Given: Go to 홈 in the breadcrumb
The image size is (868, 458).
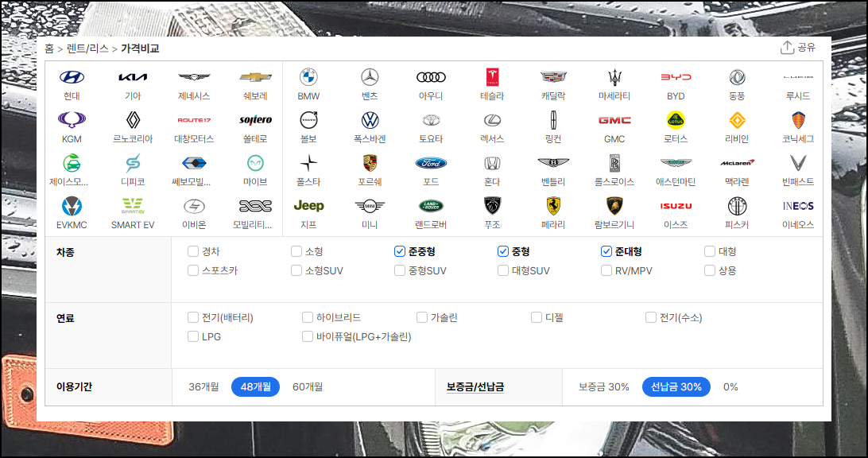Looking at the screenshot, I should pyautogui.click(x=49, y=49).
